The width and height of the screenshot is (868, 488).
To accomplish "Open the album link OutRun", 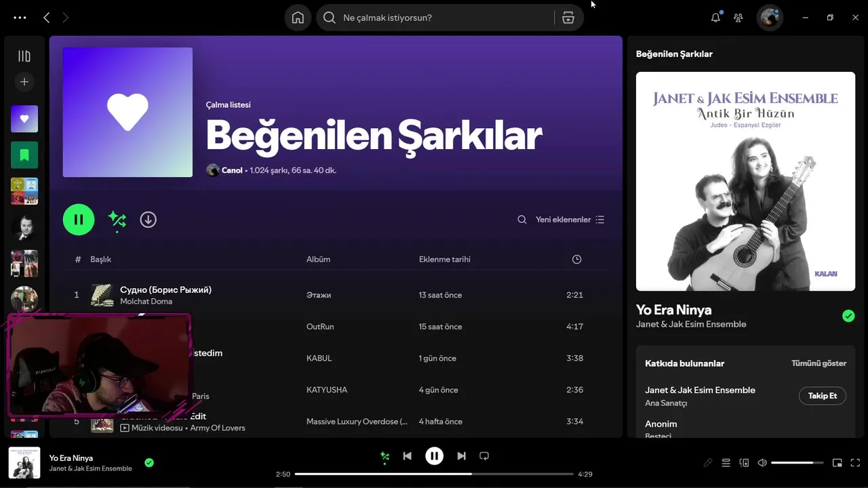I will pos(320,326).
